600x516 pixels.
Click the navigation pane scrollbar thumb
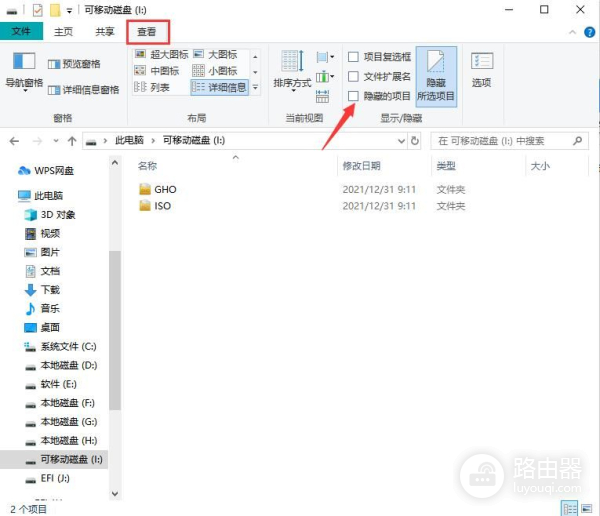point(114,330)
